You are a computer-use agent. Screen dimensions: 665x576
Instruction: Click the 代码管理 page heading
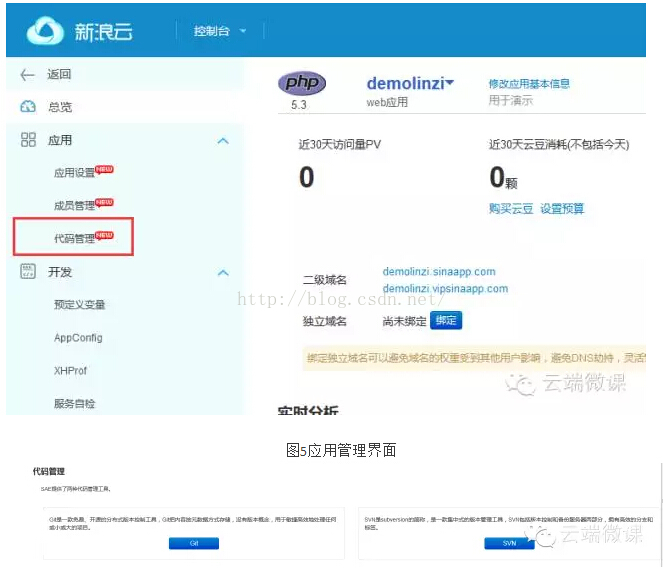[x=48, y=471]
